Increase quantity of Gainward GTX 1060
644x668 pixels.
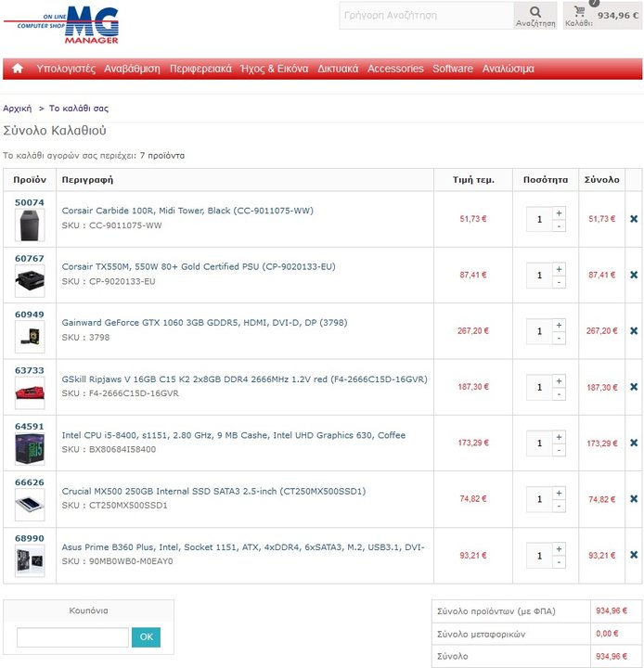559,325
